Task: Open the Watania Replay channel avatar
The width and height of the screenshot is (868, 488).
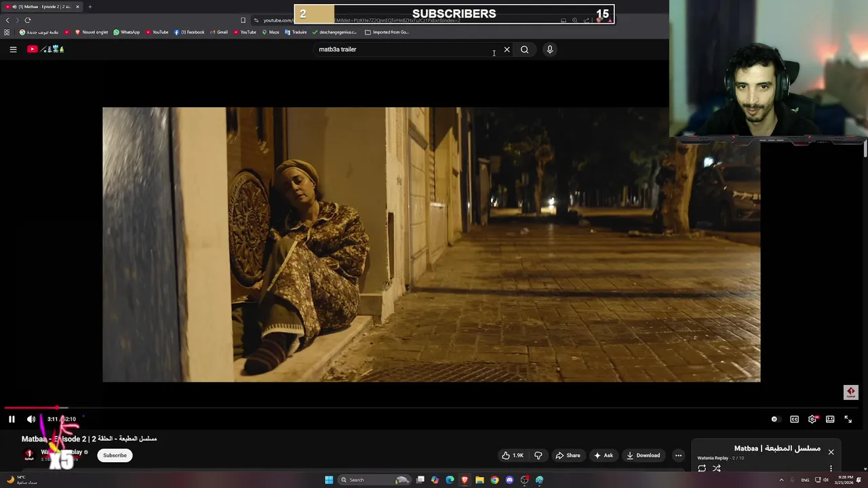Action: 29,455
